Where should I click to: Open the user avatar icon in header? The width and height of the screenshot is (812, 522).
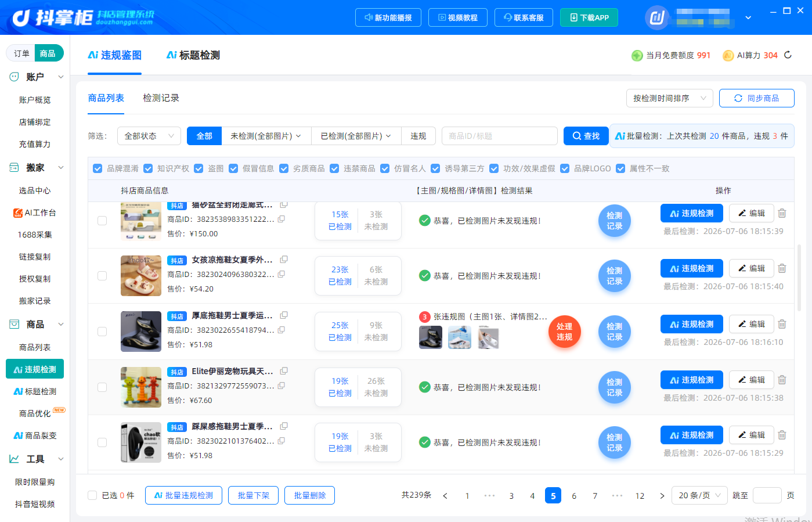coord(657,17)
